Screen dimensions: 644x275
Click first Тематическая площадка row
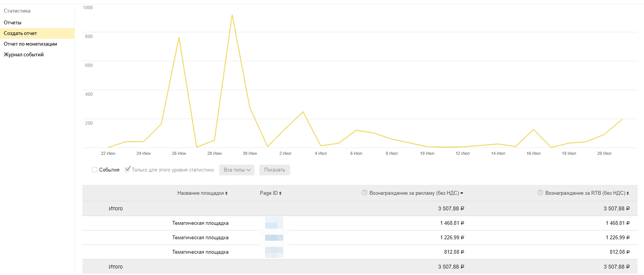(x=200, y=223)
